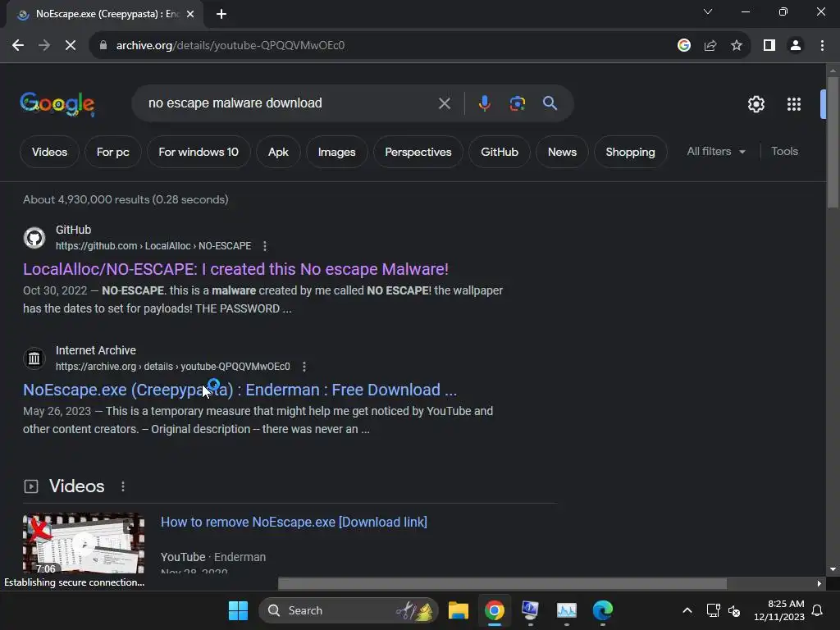Open the browser side panel
The width and height of the screenshot is (840, 630).
point(769,46)
